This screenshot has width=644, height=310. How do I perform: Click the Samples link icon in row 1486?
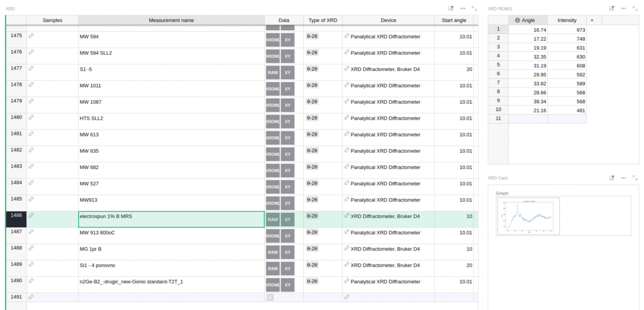pos(31,216)
